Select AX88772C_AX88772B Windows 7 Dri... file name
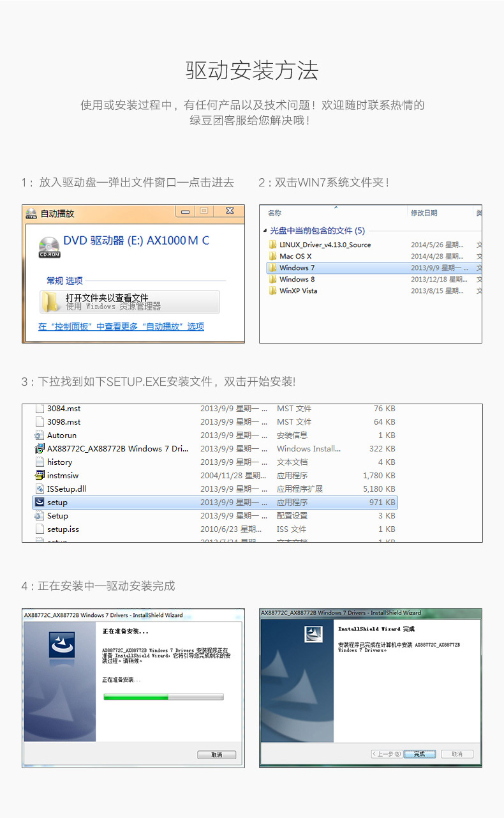 click(118, 448)
